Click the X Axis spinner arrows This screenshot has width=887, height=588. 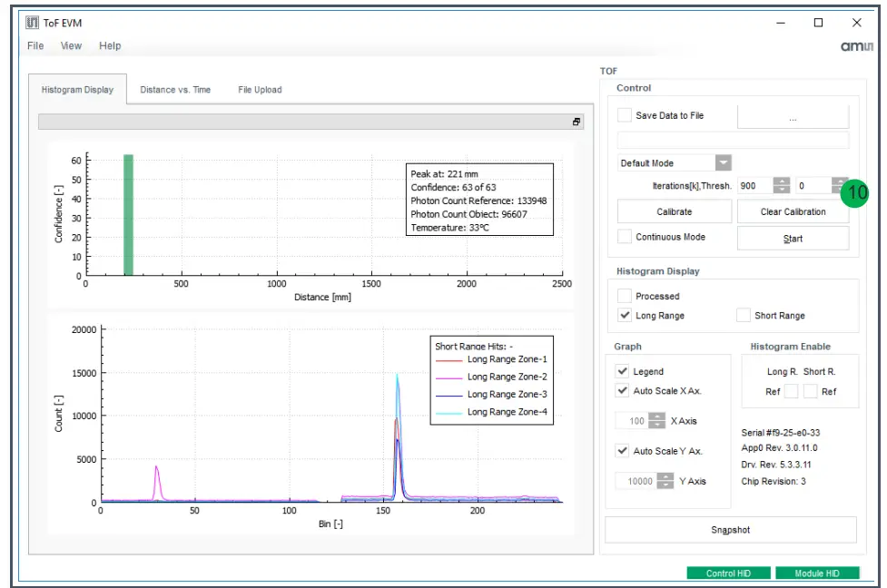[x=656, y=421]
